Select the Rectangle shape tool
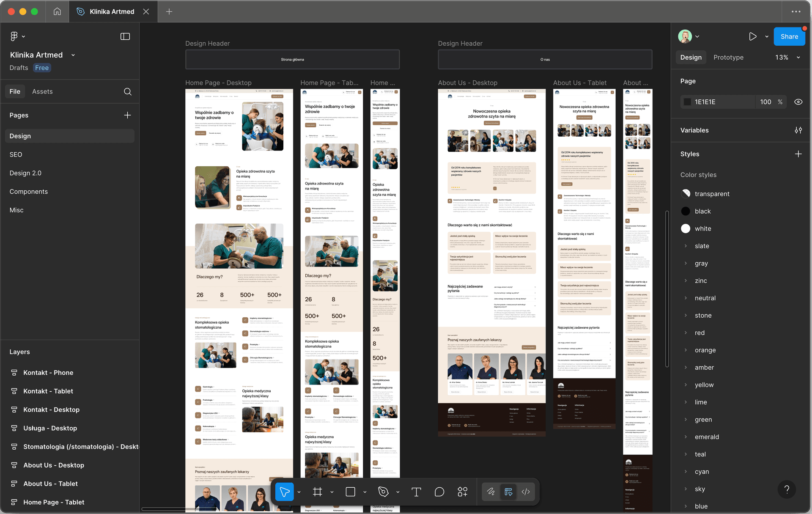The image size is (812, 514). (x=350, y=492)
